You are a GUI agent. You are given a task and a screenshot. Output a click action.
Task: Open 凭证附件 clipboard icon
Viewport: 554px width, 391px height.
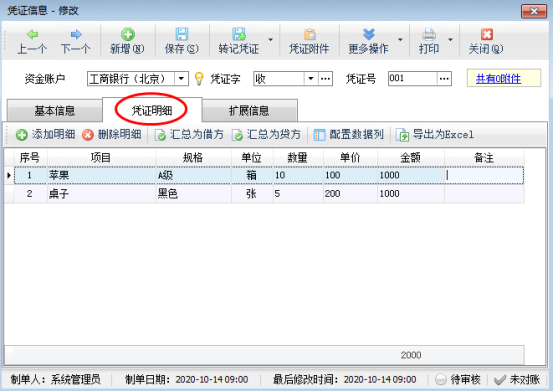[x=310, y=35]
